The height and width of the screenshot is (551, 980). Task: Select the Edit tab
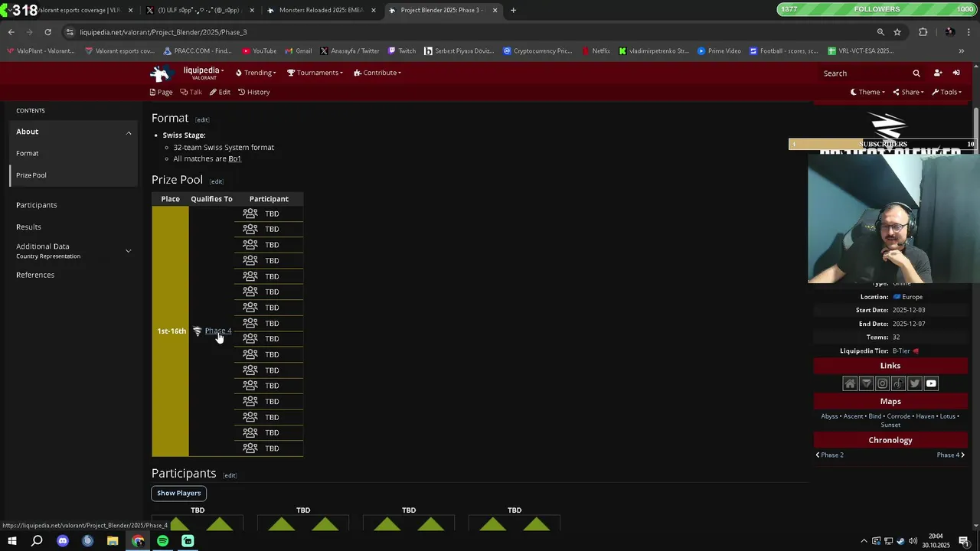click(220, 92)
